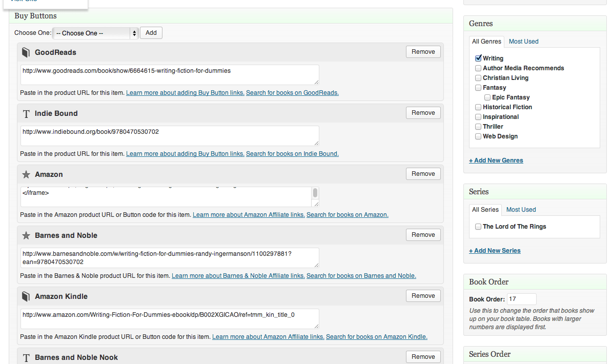Click the Indie Bound field resize handle
612x364 pixels.
(316, 143)
